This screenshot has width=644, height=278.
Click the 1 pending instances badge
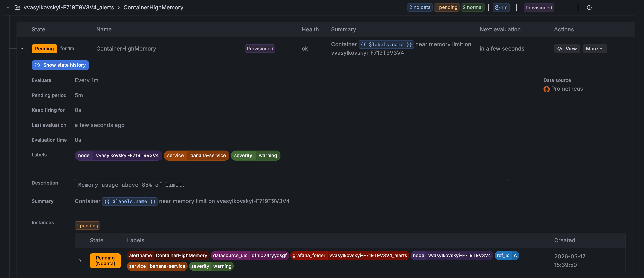point(87,226)
